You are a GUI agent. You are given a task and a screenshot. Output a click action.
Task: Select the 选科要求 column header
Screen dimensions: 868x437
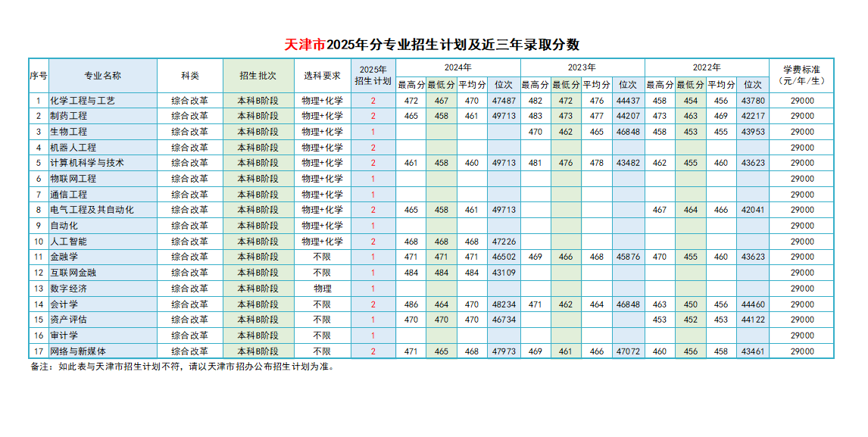click(x=322, y=76)
